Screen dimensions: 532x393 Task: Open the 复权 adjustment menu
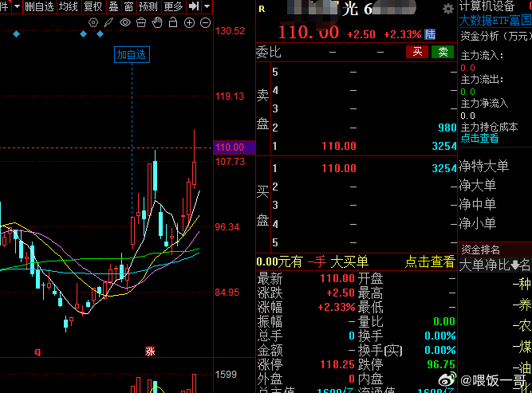(93, 6)
